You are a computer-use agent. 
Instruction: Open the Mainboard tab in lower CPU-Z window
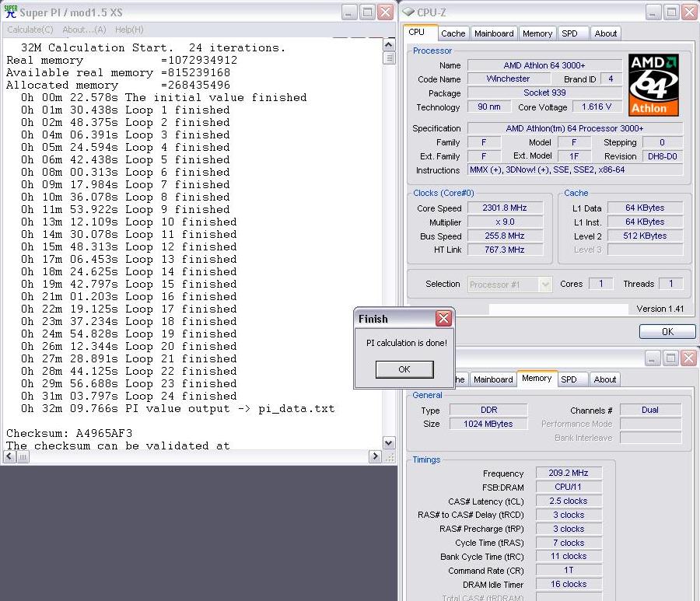493,379
